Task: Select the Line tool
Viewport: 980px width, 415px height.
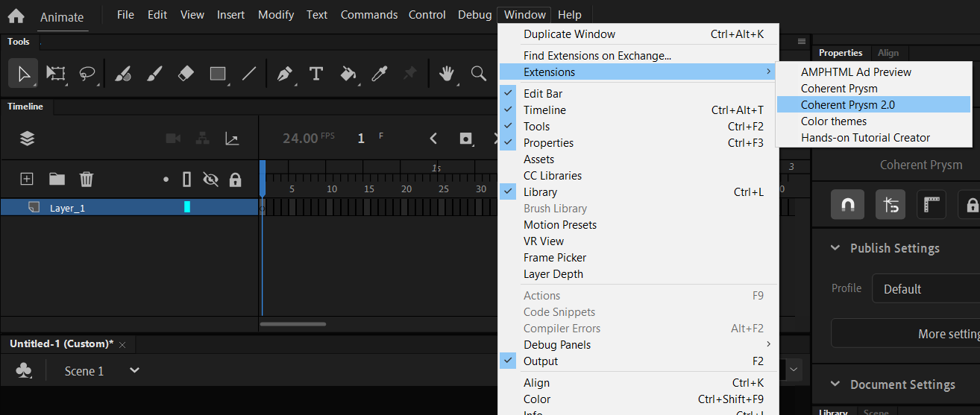Action: point(249,73)
